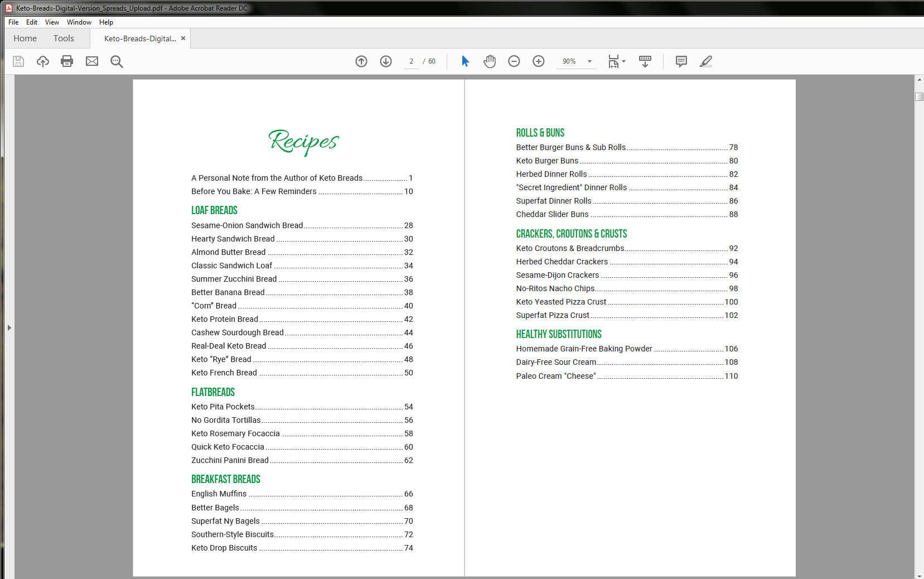The image size is (924, 579).
Task: Expand the left navigation pane arrow
Action: pyautogui.click(x=9, y=327)
